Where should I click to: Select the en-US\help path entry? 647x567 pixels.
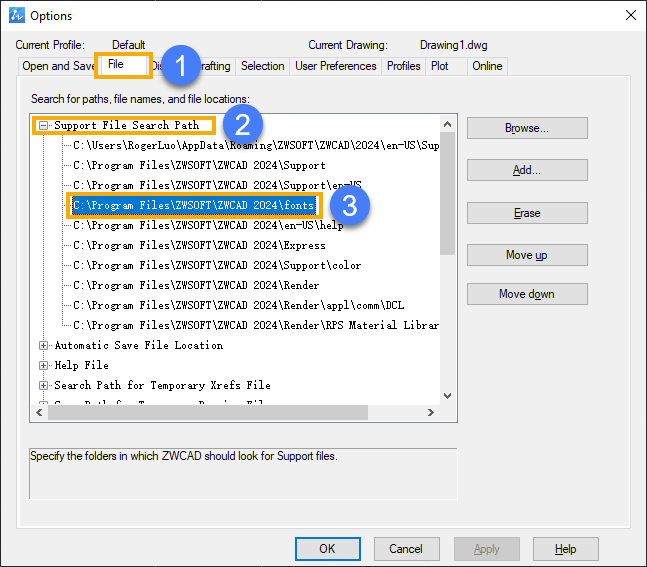coord(208,225)
